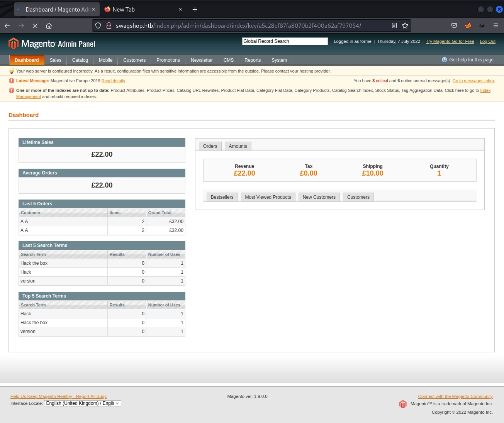Screen dimensions: 504x423
Task: Bookmark this page with the star icon
Action: [x=405, y=25]
